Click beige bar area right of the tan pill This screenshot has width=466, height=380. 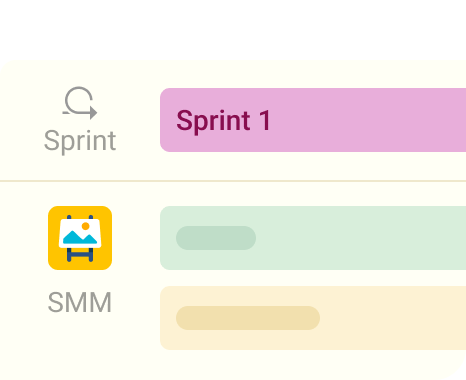(x=393, y=318)
